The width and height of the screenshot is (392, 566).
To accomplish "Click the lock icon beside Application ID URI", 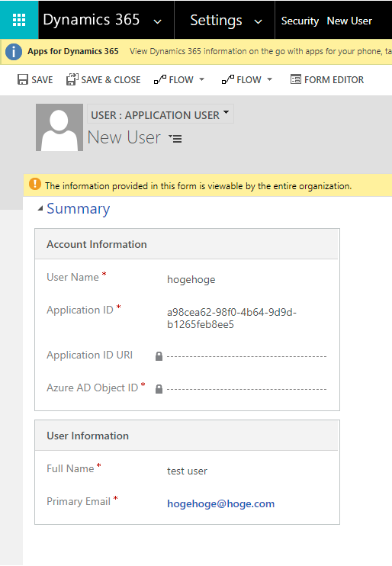I will tap(159, 356).
